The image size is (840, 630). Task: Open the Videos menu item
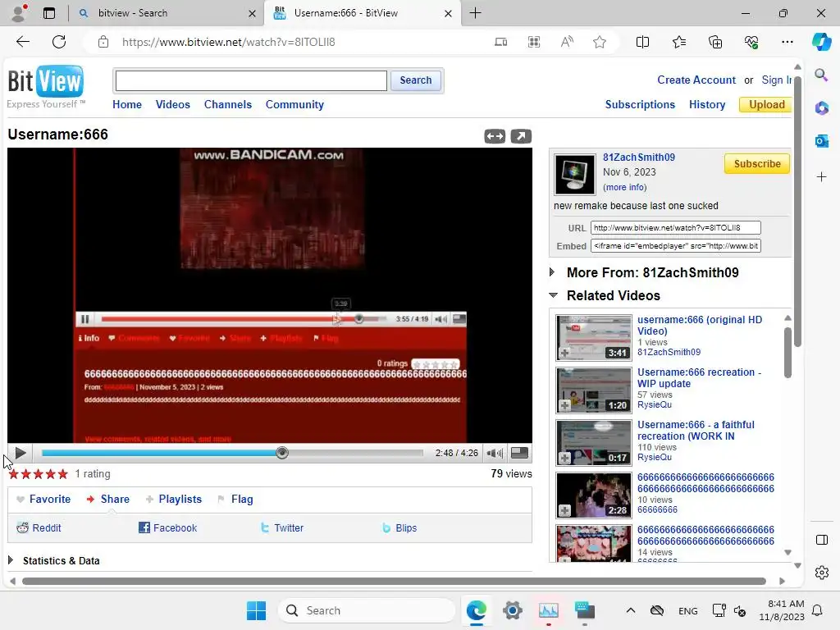172,104
